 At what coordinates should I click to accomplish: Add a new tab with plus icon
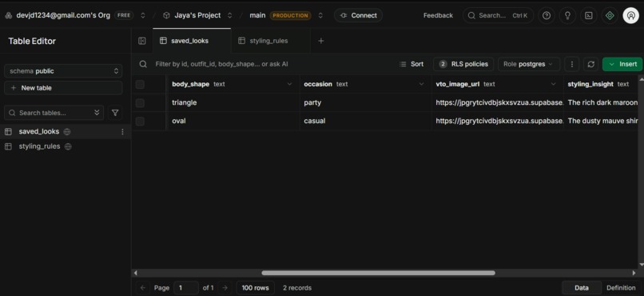click(321, 41)
